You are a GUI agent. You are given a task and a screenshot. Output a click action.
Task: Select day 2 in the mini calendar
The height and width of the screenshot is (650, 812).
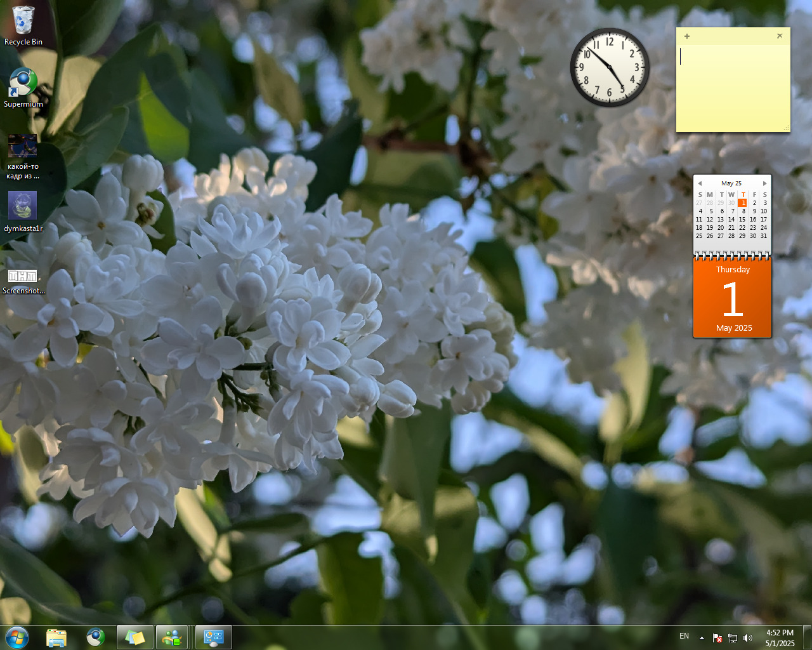point(754,203)
